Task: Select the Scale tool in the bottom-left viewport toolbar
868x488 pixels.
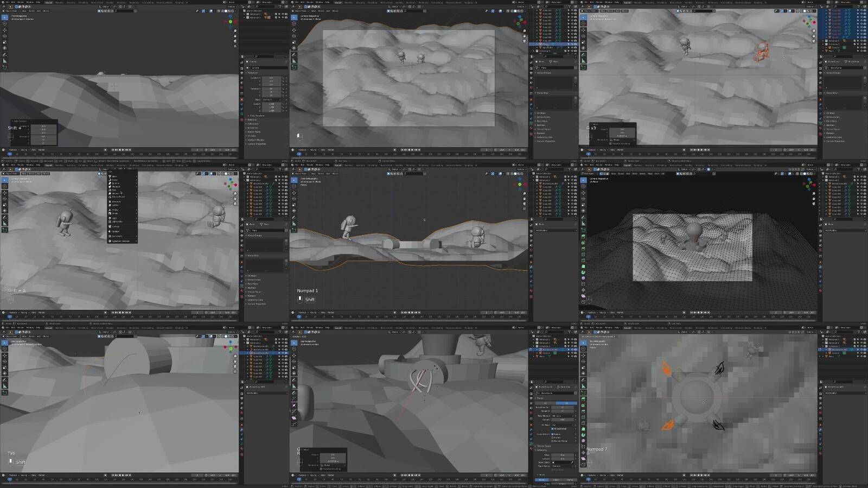Action: [5, 367]
